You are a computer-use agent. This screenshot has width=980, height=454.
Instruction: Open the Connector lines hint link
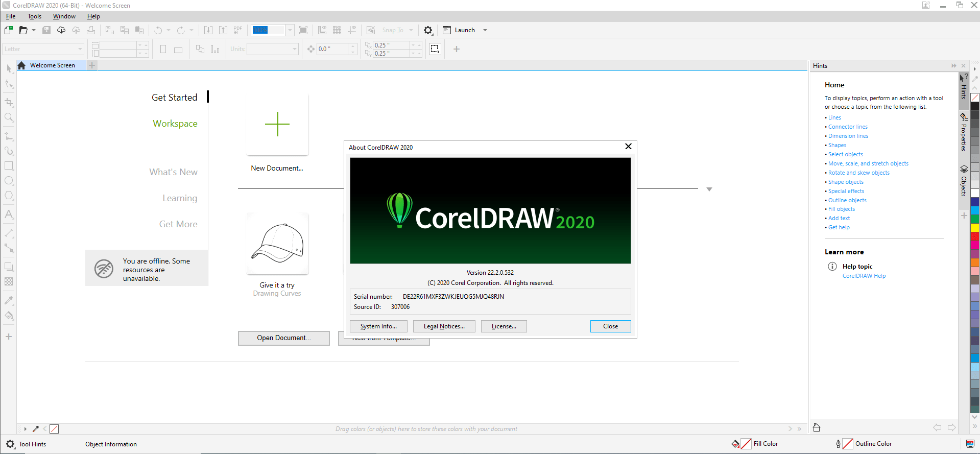848,127
